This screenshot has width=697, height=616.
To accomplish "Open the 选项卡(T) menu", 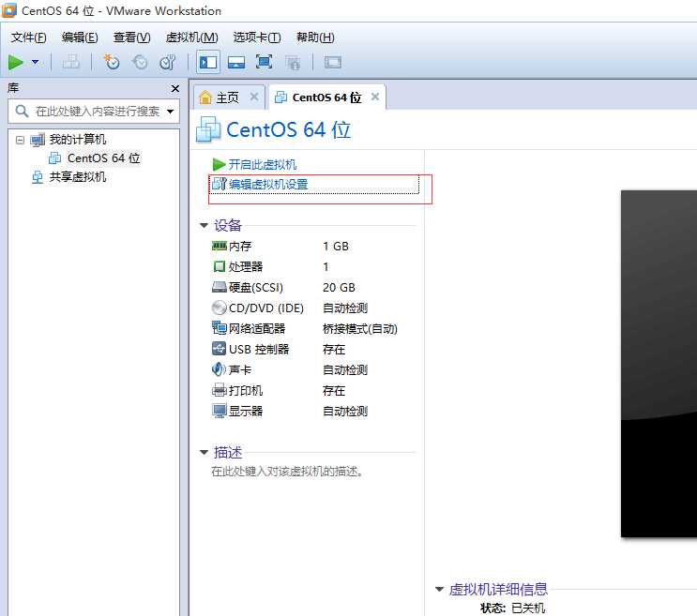I will click(257, 38).
